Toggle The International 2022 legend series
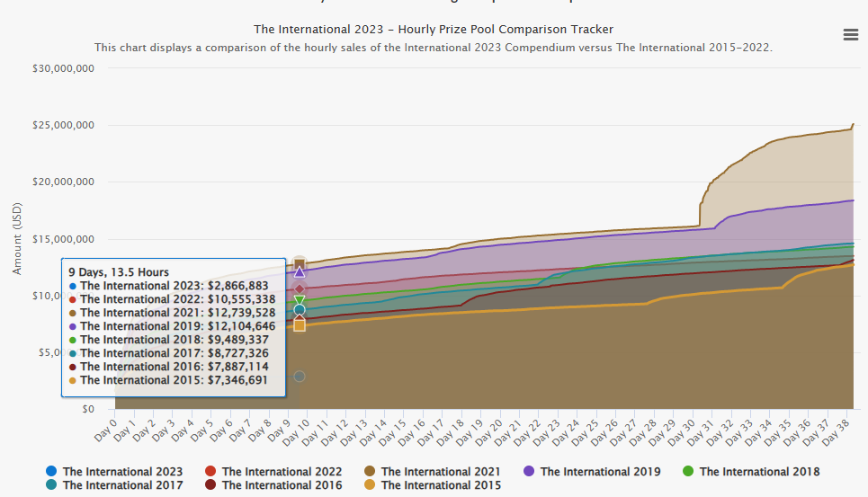Image resolution: width=868 pixels, height=497 pixels. point(273,472)
